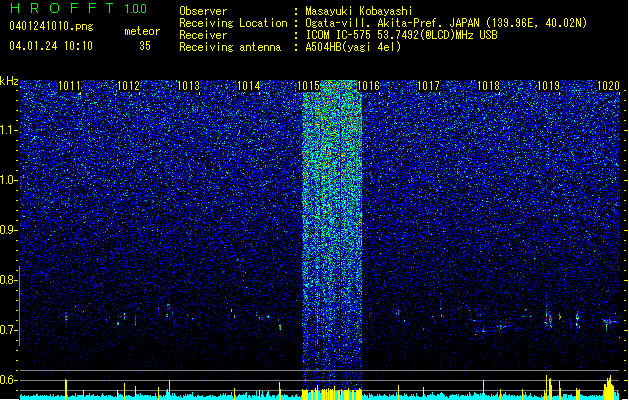Select antenna text A504HB(yagi 4el)
The width and height of the screenshot is (629, 400).
point(353,47)
